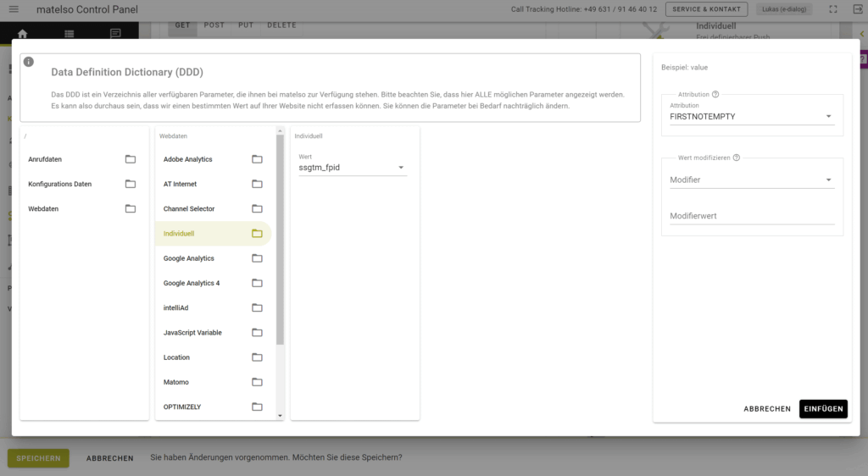Click the folder icon for Adobe Analytics
The image size is (868, 476).
(258, 159)
